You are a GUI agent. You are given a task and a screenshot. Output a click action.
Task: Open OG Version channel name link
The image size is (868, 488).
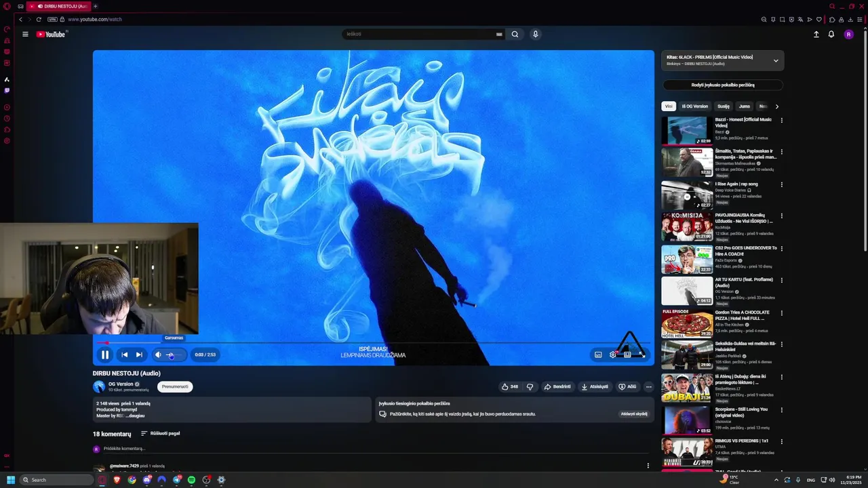tap(121, 384)
